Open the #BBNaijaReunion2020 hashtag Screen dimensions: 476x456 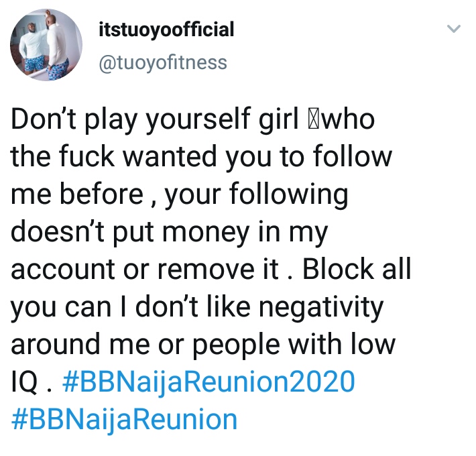pos(207,382)
